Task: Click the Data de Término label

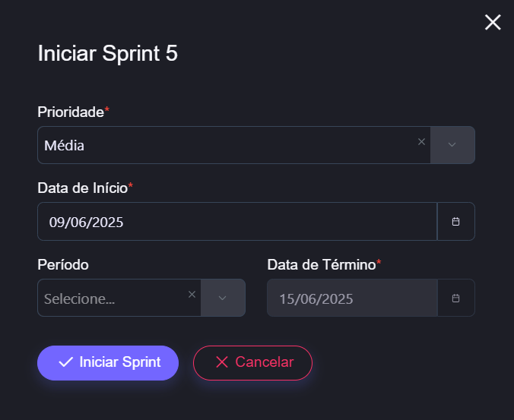Action: click(321, 264)
